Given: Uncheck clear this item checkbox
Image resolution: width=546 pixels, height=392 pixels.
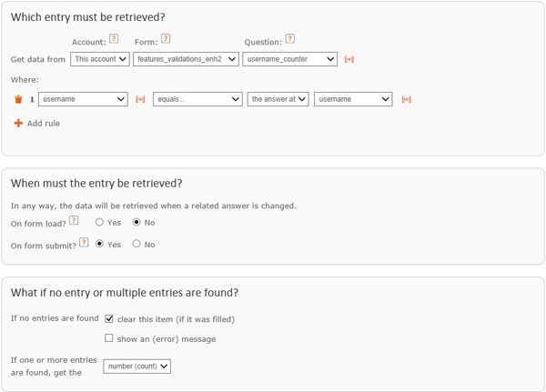Looking at the screenshot, I should coord(109,318).
